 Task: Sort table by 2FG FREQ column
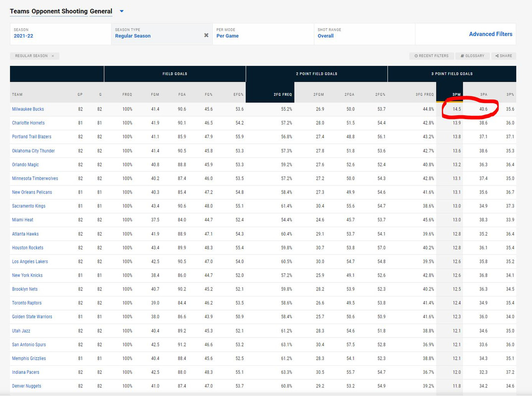click(283, 95)
